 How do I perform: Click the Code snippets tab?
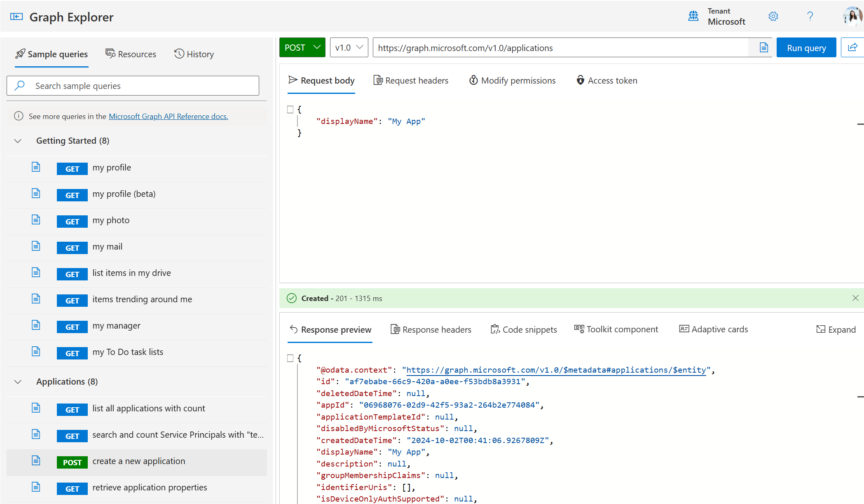pos(523,329)
